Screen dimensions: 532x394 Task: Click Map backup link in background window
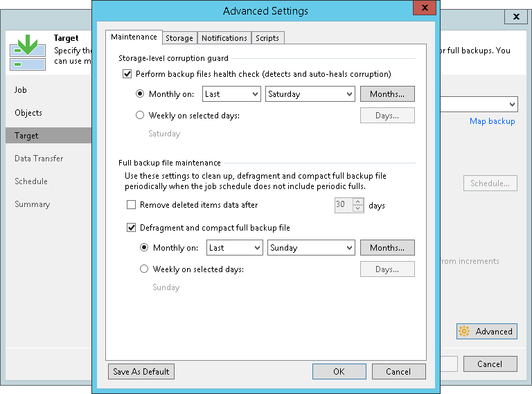tap(493, 121)
